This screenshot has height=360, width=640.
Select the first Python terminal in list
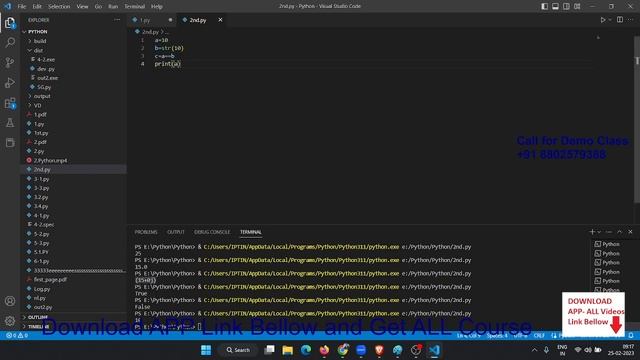(x=607, y=244)
